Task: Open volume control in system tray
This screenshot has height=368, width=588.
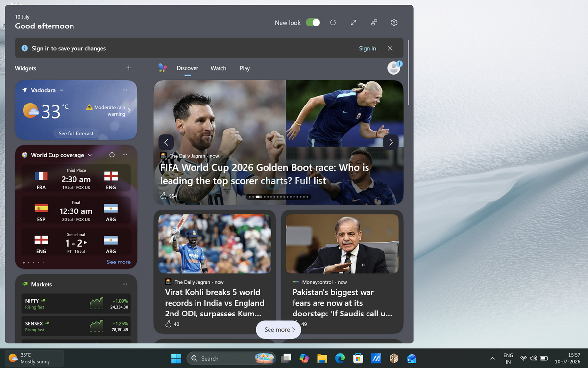Action: tap(534, 358)
